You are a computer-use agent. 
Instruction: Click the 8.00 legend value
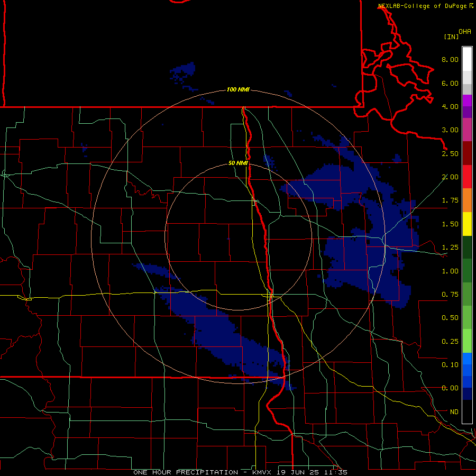450,59
